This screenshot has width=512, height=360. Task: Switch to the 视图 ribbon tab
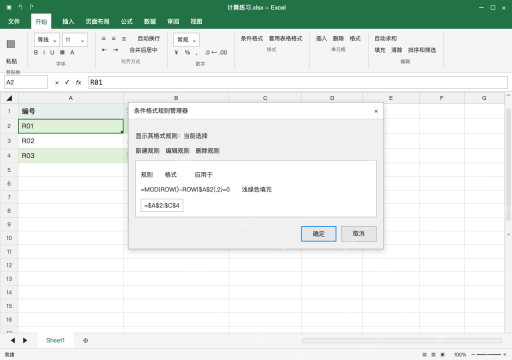(196, 21)
